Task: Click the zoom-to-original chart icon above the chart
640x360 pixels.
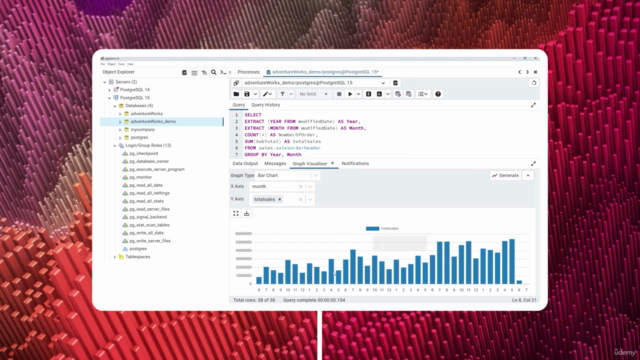Action: 236,213
